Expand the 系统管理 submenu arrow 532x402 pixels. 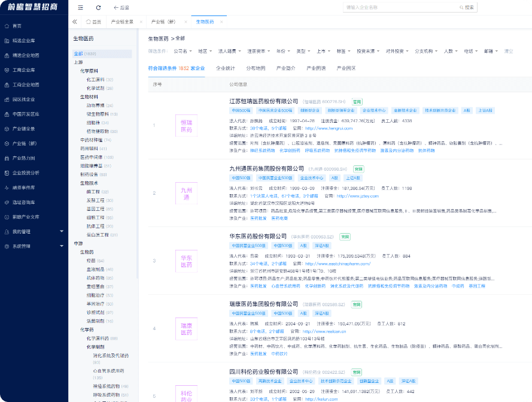point(62,246)
